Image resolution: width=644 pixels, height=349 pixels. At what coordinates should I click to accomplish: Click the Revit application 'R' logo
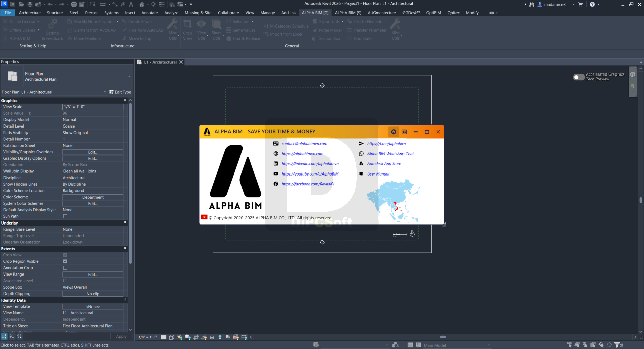coord(4,4)
